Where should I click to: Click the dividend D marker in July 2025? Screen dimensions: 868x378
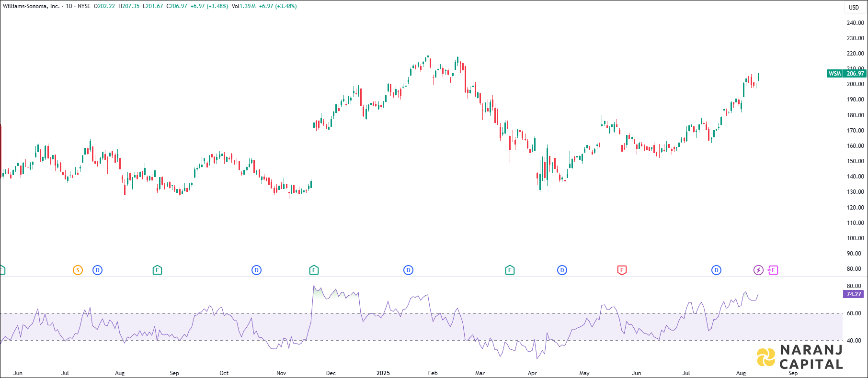[x=716, y=270]
